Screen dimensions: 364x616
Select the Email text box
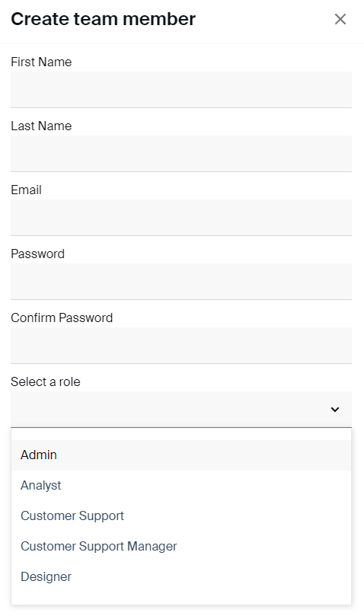point(181,218)
